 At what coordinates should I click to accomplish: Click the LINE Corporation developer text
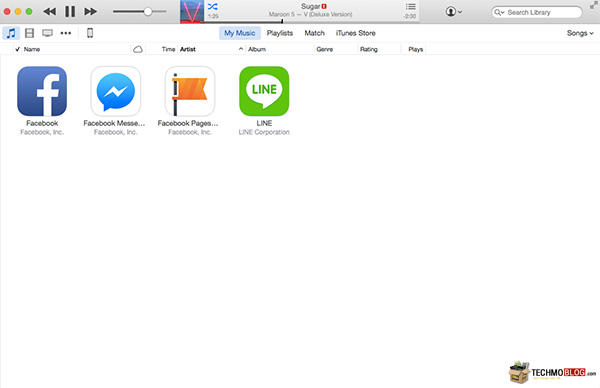tap(264, 132)
